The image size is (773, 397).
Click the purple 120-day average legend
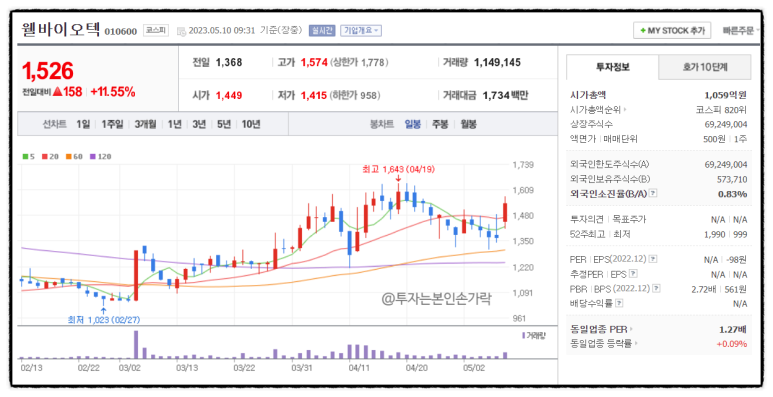100,156
